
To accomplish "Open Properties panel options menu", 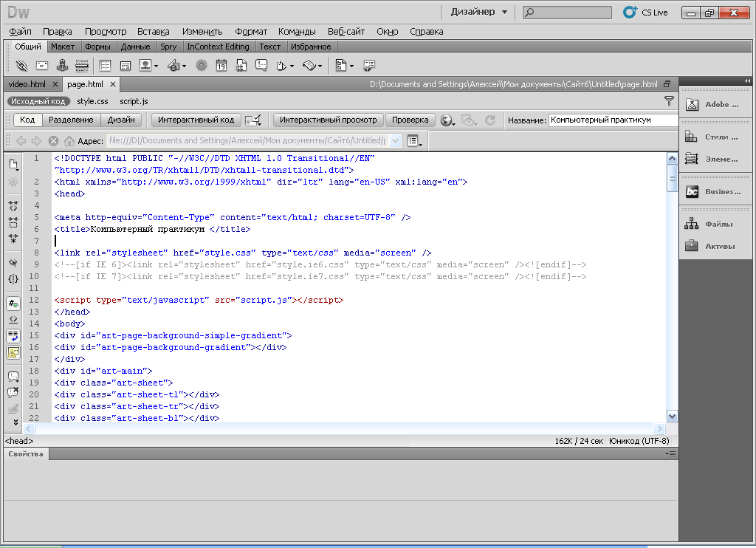I will pyautogui.click(x=670, y=454).
